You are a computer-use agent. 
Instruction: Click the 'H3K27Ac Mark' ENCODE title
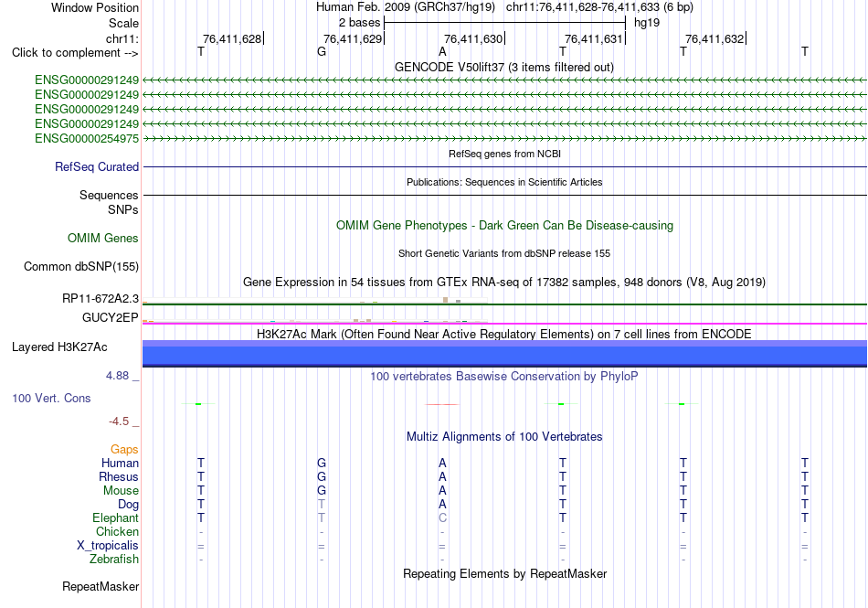point(504,334)
